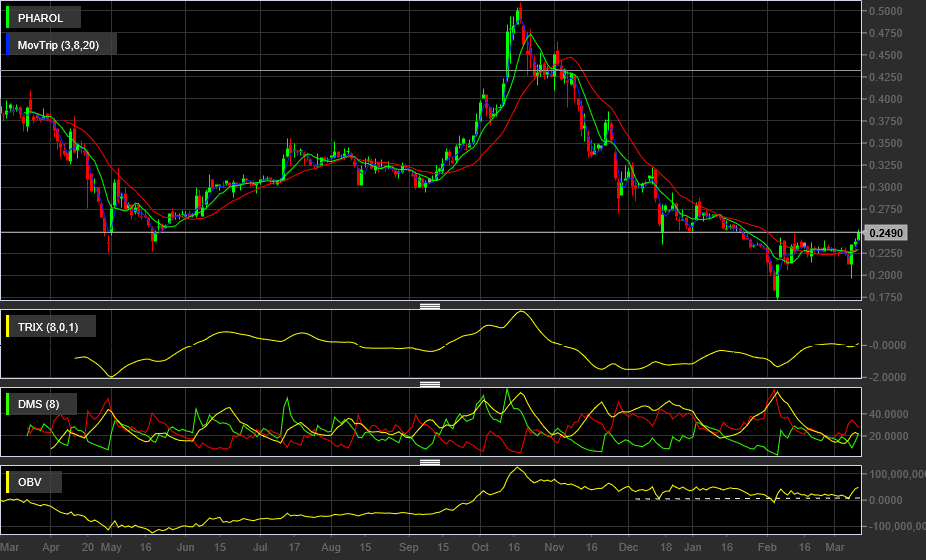Click the highest candlestick peak in mid-October
The width and height of the screenshot is (926, 560).
[x=519, y=8]
